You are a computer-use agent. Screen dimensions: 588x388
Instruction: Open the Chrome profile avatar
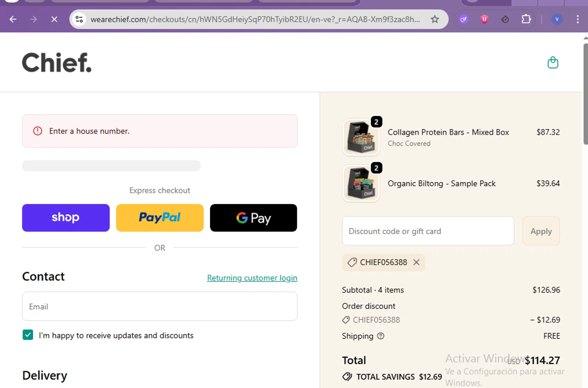[557, 19]
